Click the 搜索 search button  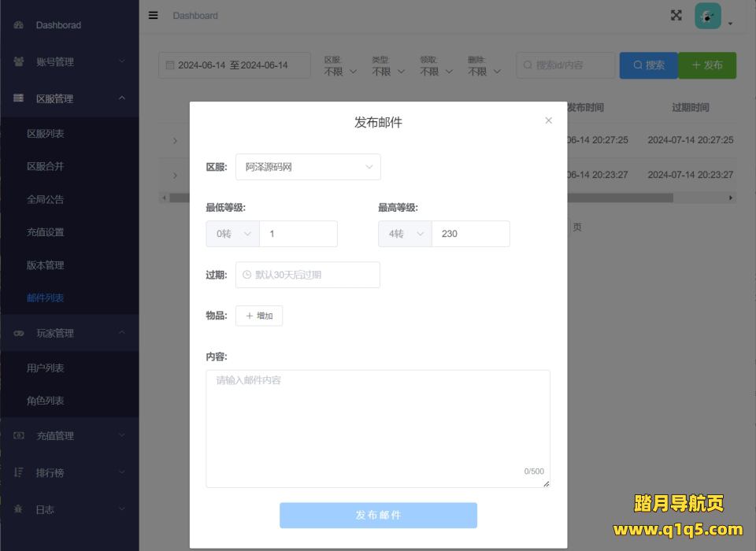tap(648, 65)
